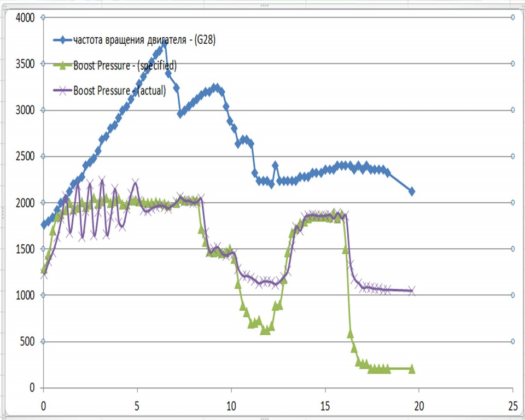Click the peak blue diamond near 3700 rpm
The image size is (525, 420).
164,43
